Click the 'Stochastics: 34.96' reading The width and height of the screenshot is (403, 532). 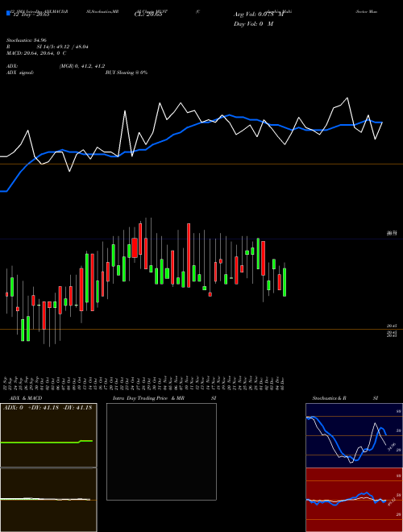click(26, 40)
